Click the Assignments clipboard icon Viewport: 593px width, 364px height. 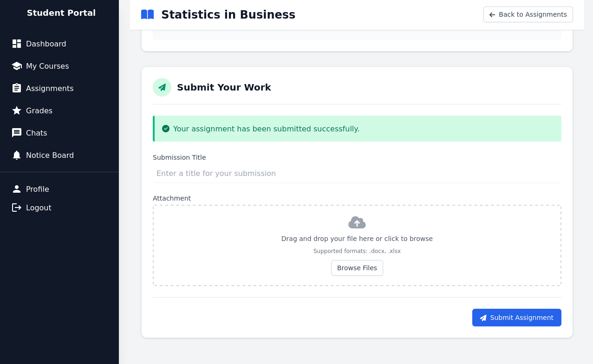[17, 88]
